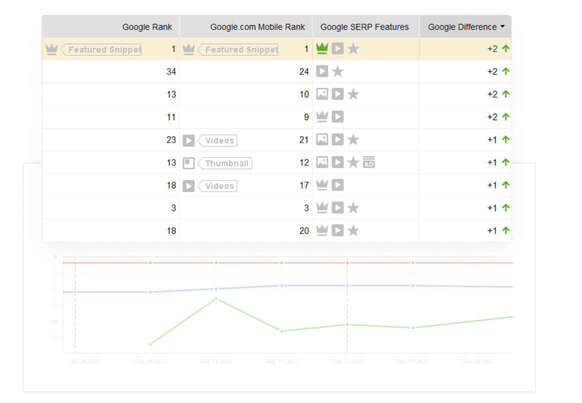Click the +2 difference in the mobile rank 9 row
582x403 pixels.
[x=493, y=117]
